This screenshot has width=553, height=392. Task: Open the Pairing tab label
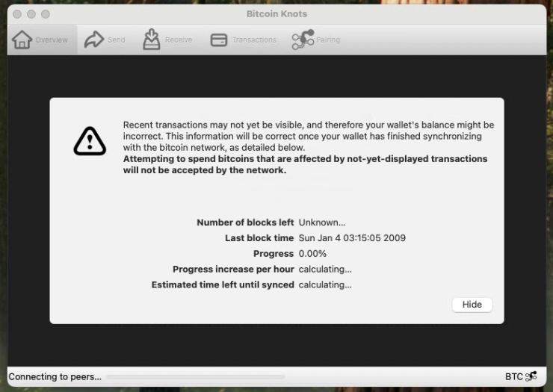tap(328, 40)
